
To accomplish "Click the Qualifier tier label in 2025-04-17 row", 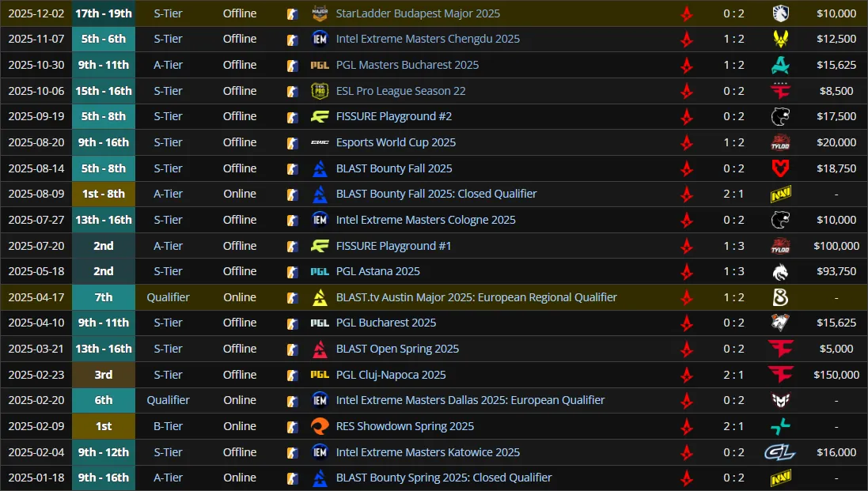I will tap(169, 297).
